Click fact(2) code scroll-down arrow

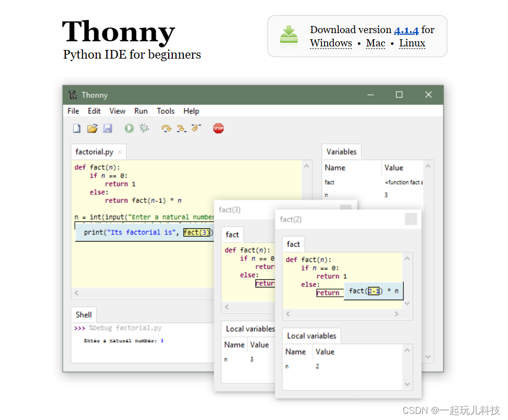pyautogui.click(x=407, y=303)
